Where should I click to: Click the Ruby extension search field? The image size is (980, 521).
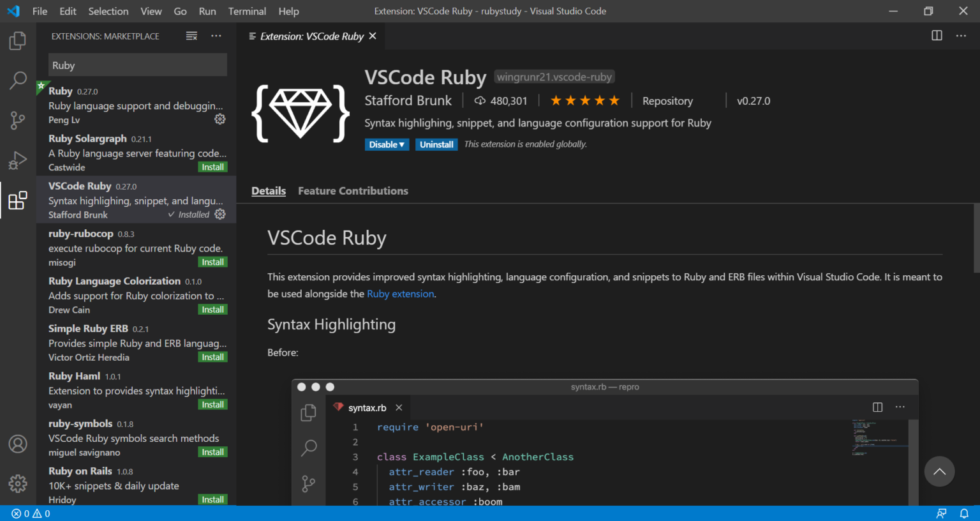[137, 65]
